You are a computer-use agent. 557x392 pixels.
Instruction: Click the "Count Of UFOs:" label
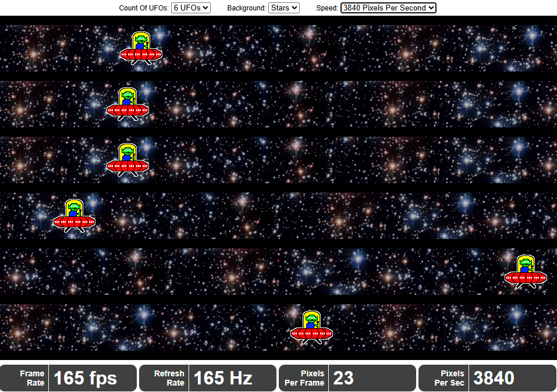pos(144,8)
